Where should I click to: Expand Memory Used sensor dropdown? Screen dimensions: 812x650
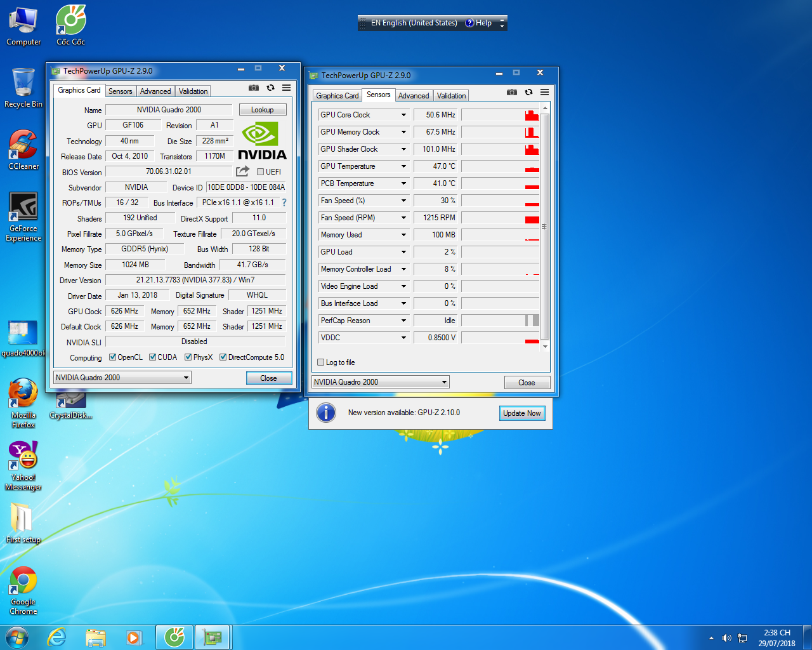tap(403, 235)
